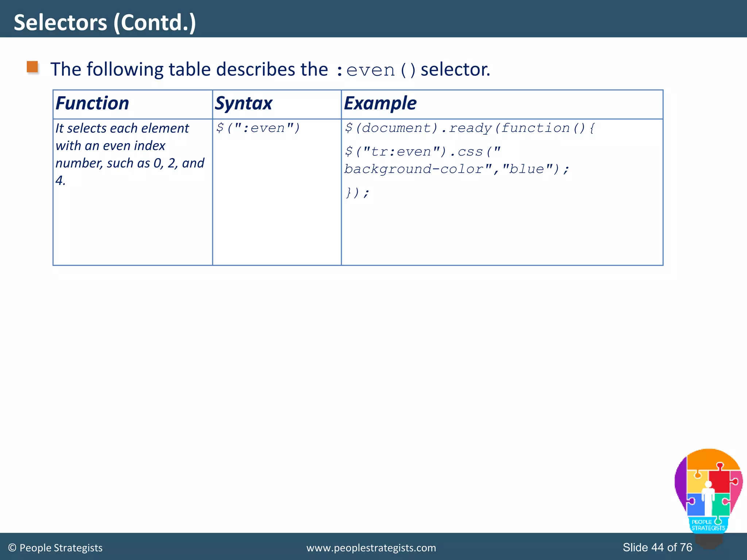This screenshot has height=560, width=747.
Task: Click the $(":even") syntax cell text
Action: point(258,128)
